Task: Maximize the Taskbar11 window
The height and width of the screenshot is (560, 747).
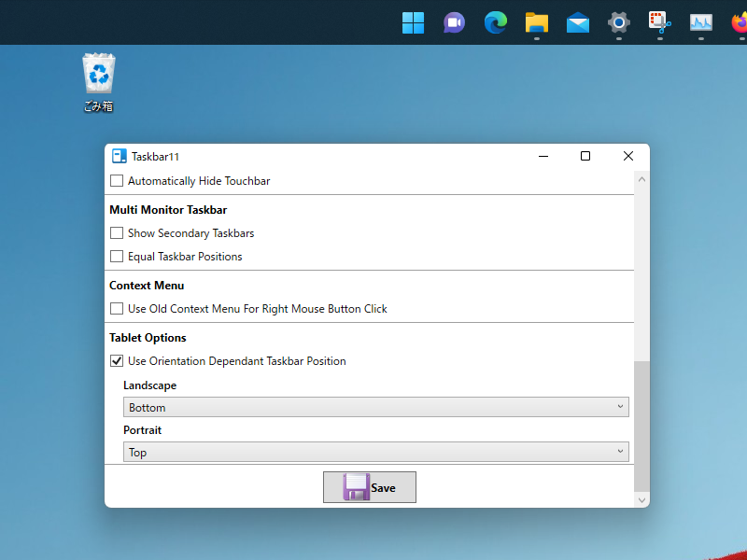Action: point(585,156)
